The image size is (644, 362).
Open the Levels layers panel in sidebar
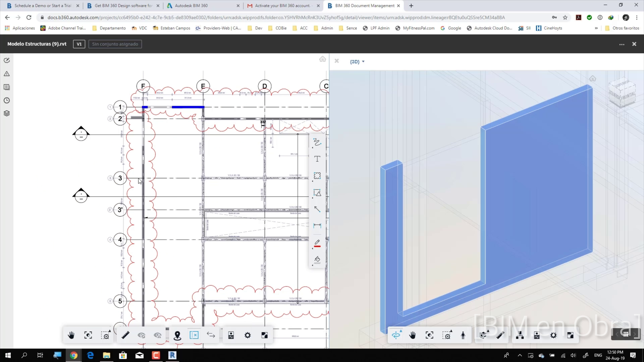pos(7,113)
